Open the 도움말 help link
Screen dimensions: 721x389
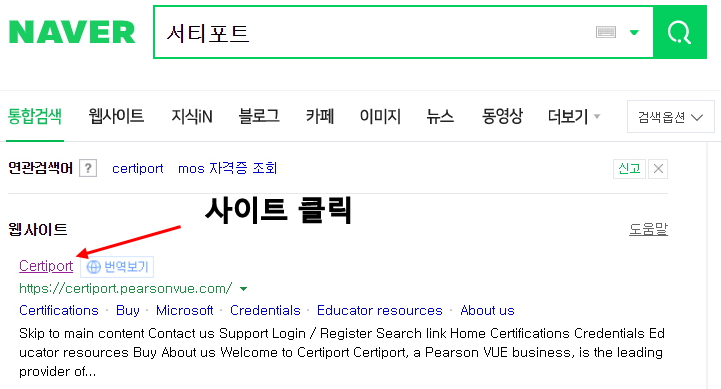648,229
